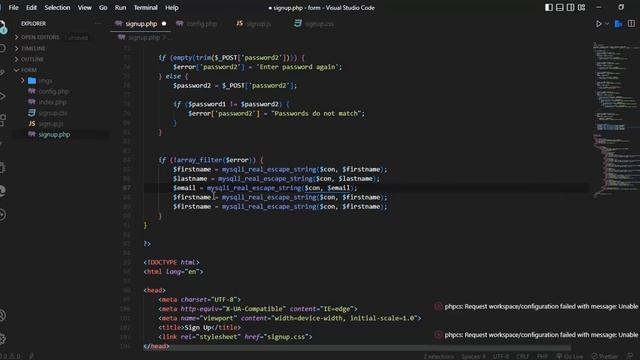
Task: Open the errors and warnings count in the status bar
Action: tap(10, 356)
